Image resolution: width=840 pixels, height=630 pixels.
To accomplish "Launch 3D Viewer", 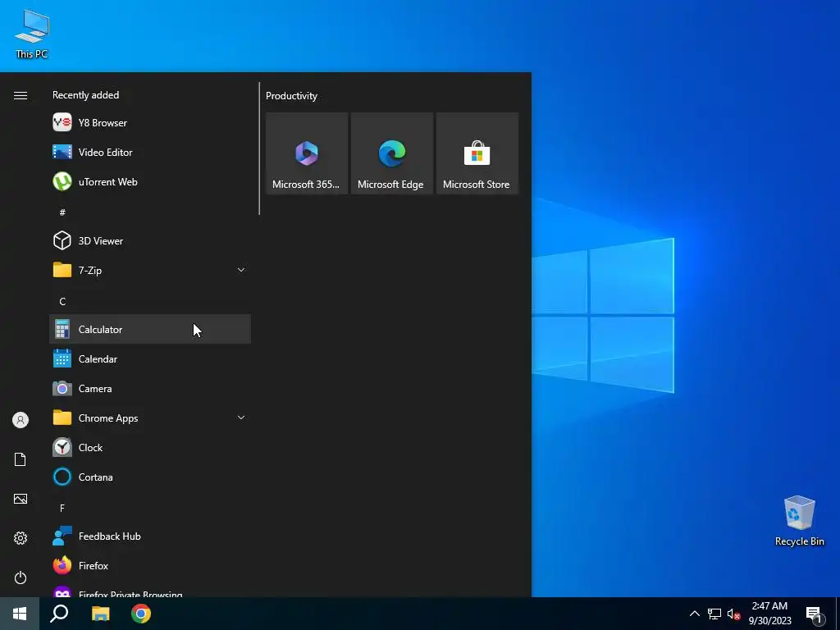I will 149,240.
